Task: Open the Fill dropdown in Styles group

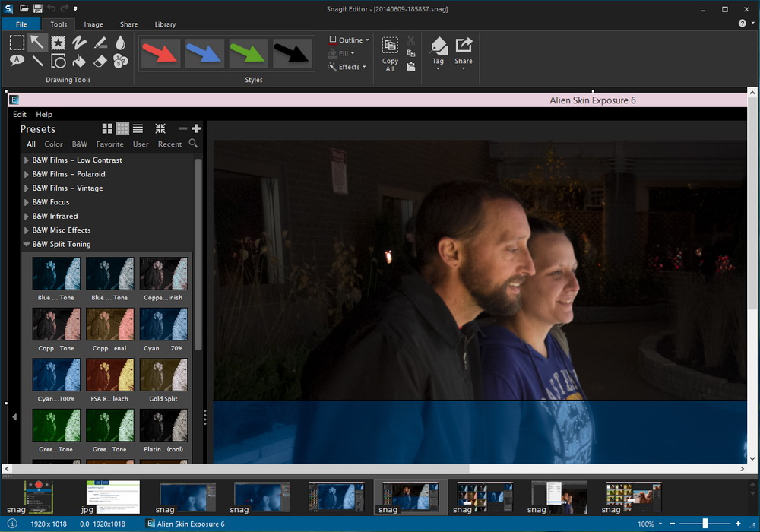Action: 341,53
